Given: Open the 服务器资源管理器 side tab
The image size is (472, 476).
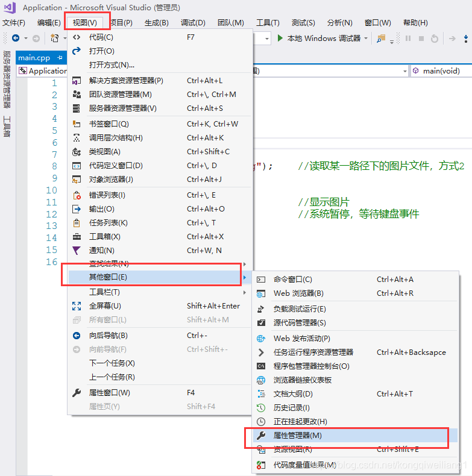Looking at the screenshot, I should pyautogui.click(x=7, y=80).
